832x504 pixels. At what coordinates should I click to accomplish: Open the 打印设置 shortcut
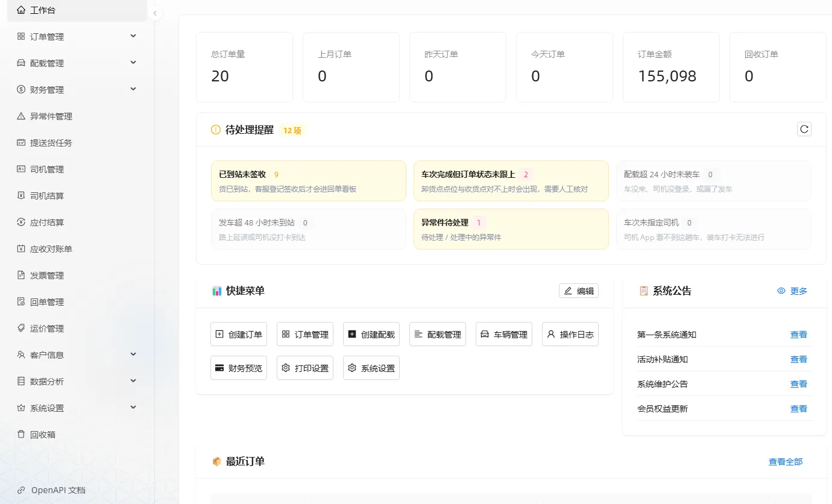pos(305,368)
